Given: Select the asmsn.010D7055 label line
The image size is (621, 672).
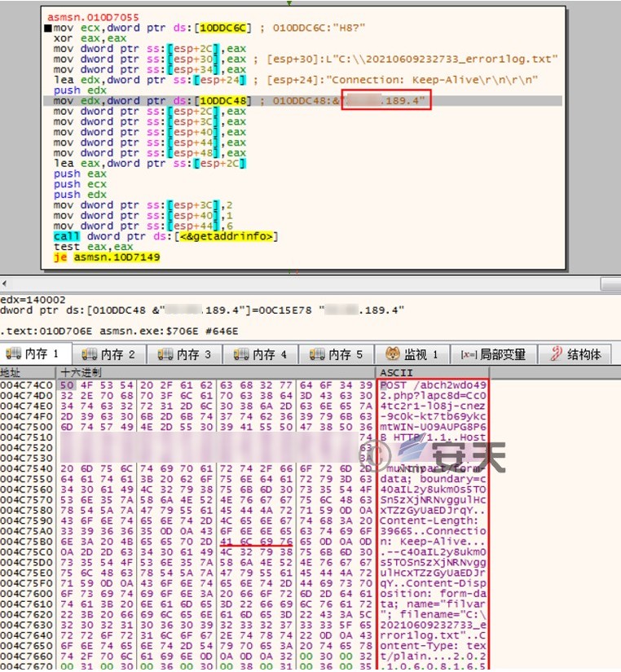Looking at the screenshot, I should (x=93, y=17).
